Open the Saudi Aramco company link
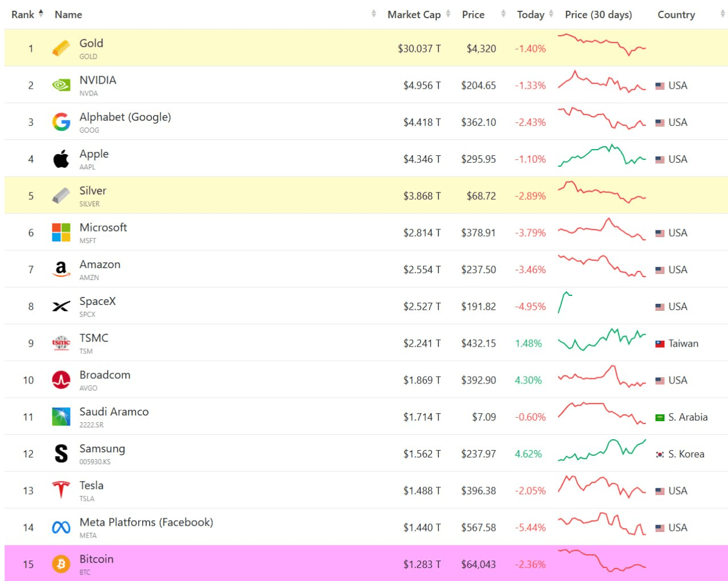The image size is (728, 581). pyautogui.click(x=114, y=411)
